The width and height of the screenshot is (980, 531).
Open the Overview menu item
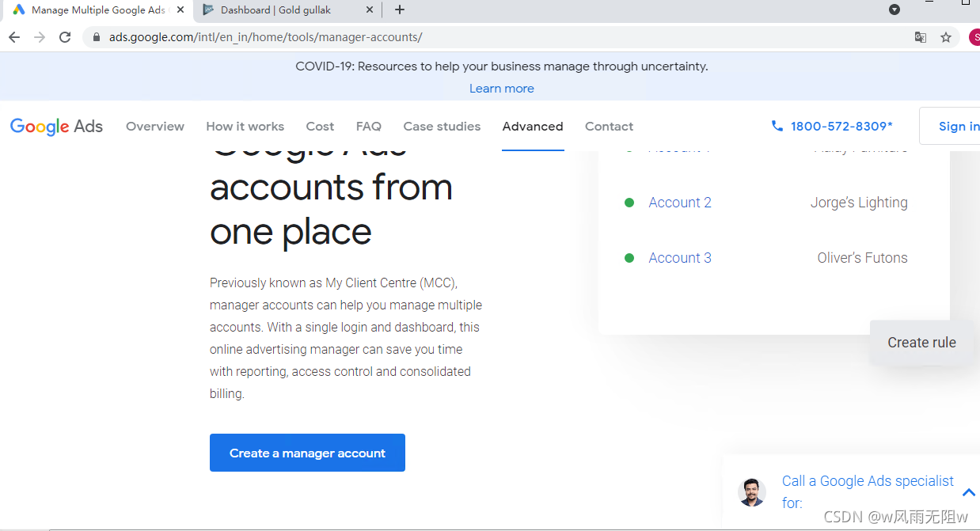[155, 126]
